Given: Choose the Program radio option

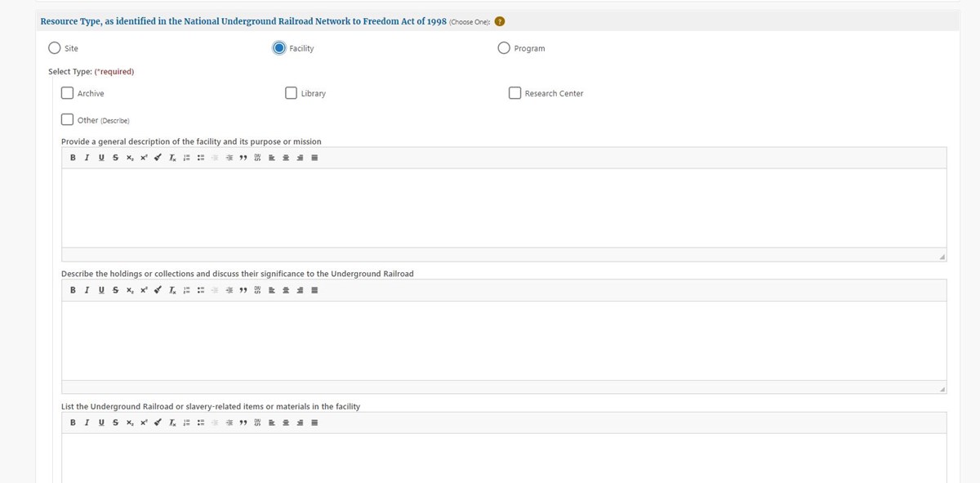Looking at the screenshot, I should [x=504, y=48].
